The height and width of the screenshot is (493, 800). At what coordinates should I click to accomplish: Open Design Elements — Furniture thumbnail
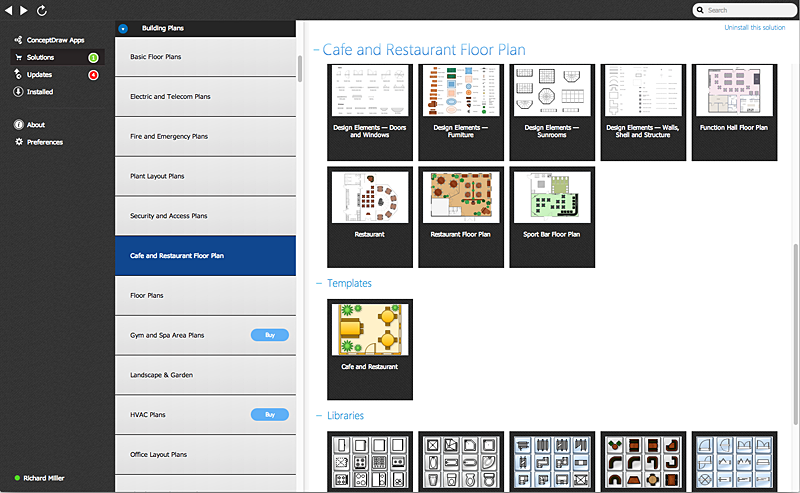461,112
